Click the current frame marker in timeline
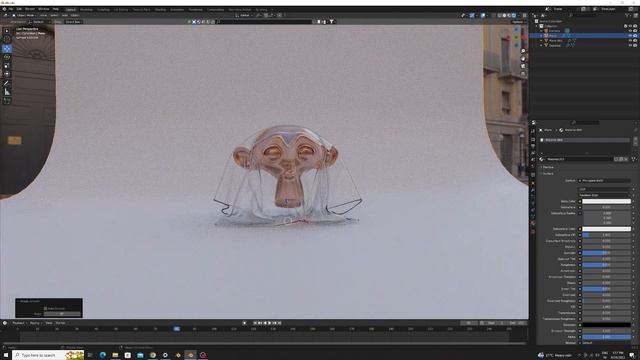Image resolution: width=640 pixels, height=360 pixels. [x=176, y=329]
